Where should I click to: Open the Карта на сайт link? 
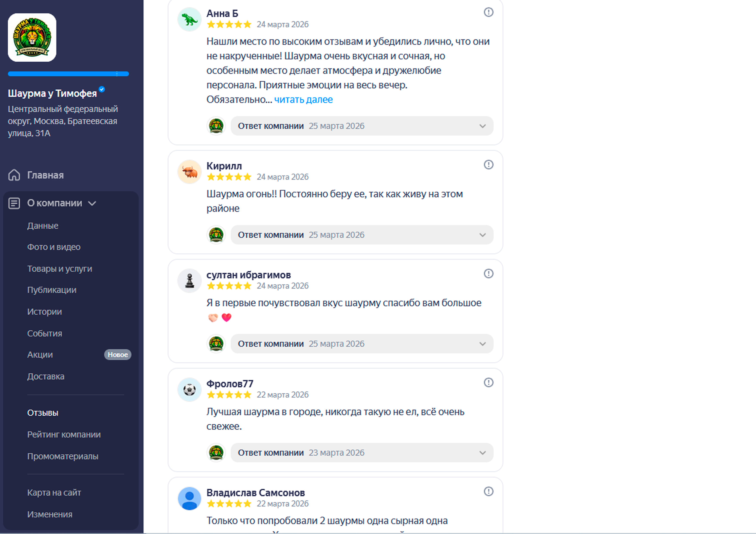(x=54, y=492)
